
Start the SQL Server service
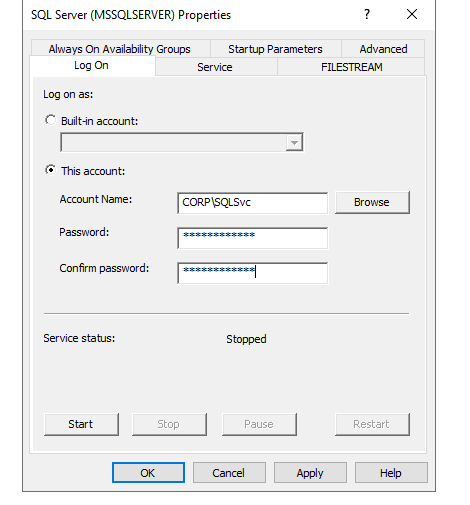[x=81, y=424]
